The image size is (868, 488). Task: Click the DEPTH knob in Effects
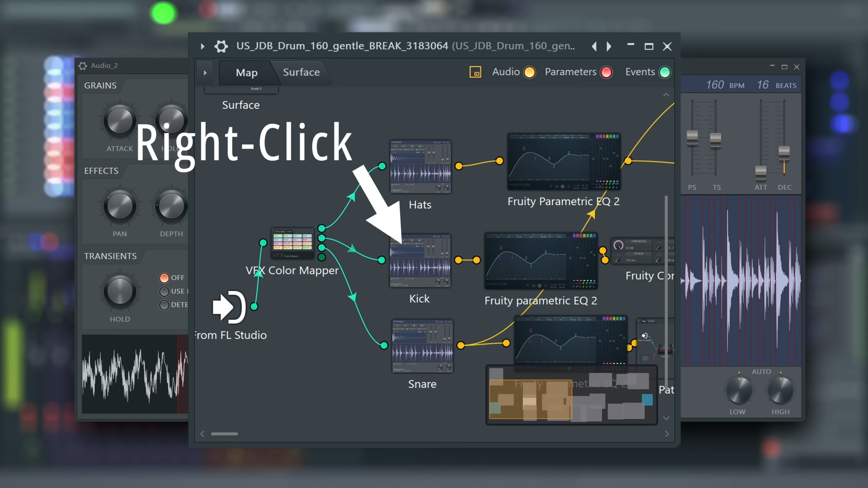171,206
